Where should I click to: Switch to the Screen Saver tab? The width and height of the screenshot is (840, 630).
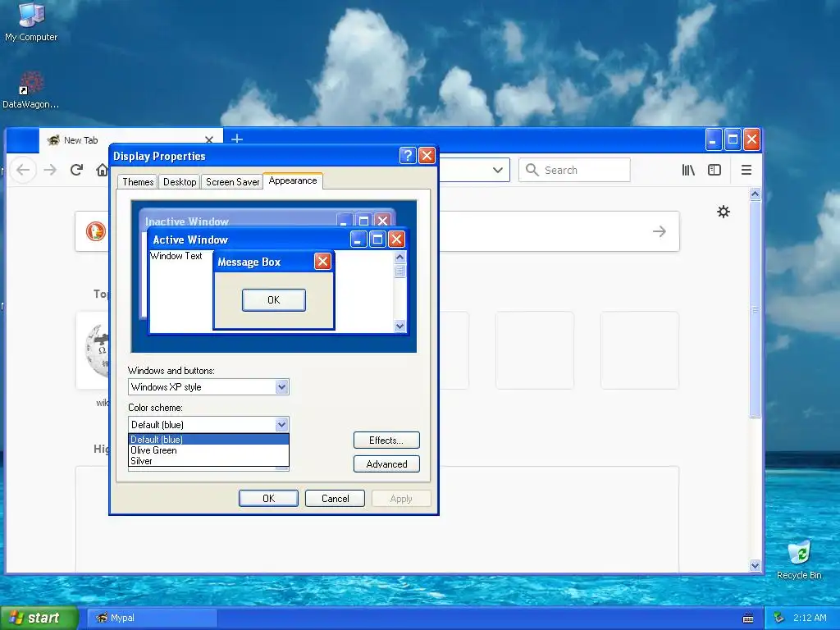(232, 181)
